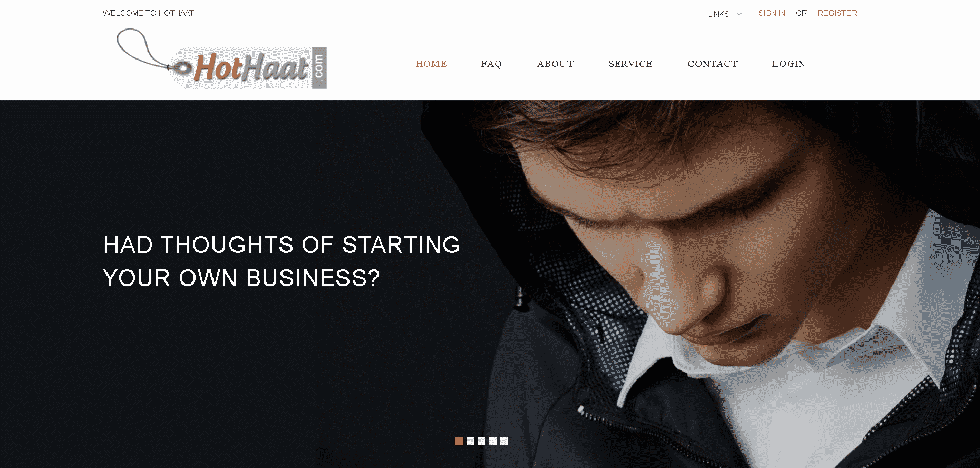Switch to the second slide indicator
The height and width of the screenshot is (468, 980).
pyautogui.click(x=470, y=441)
